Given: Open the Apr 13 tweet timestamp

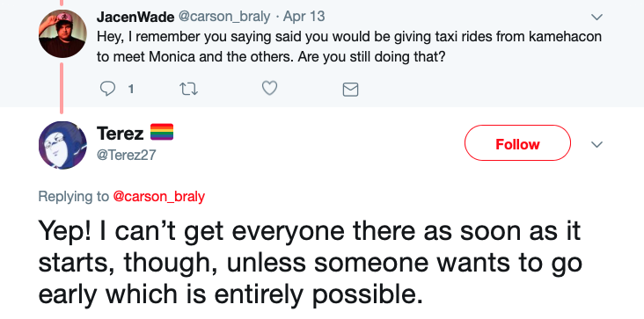Looking at the screenshot, I should 304,17.
